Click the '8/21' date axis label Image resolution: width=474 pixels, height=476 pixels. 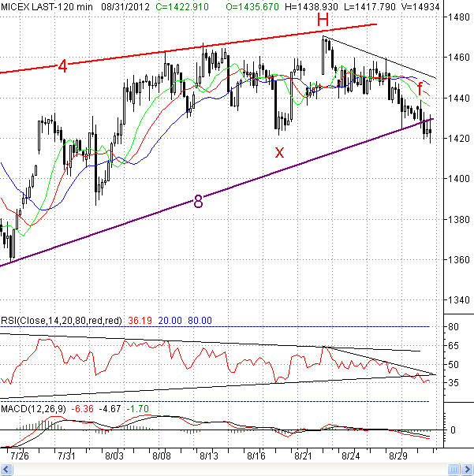click(304, 456)
